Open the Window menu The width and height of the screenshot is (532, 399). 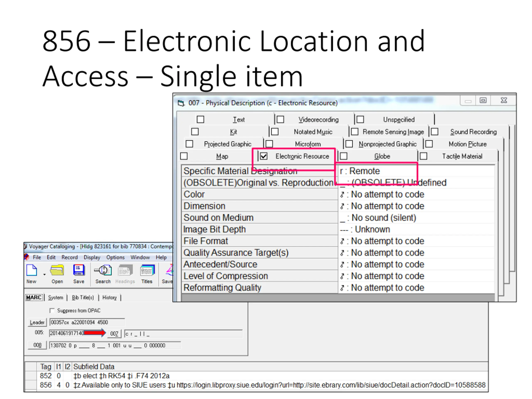coord(140,257)
